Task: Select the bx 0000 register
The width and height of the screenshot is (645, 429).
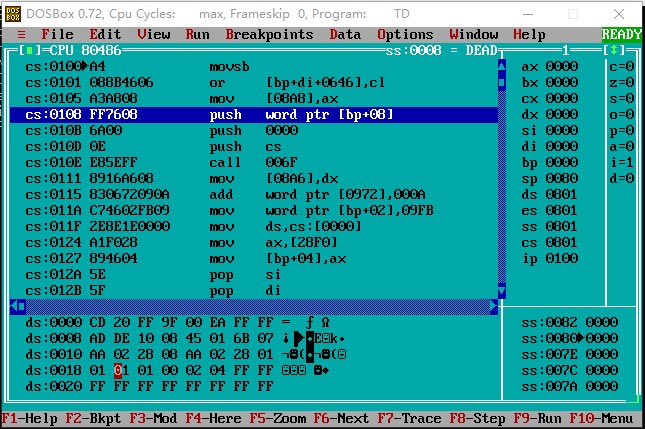Action: pos(550,82)
